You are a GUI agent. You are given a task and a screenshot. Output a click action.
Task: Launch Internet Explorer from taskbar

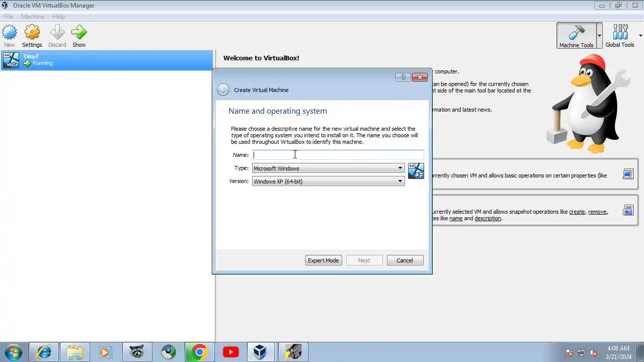tap(44, 352)
